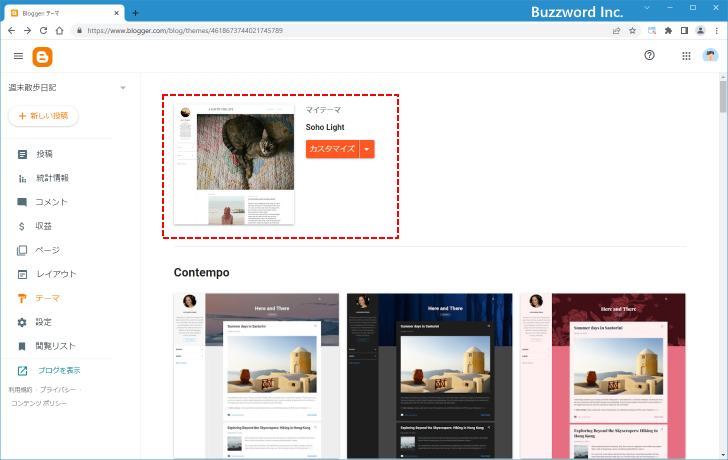The height and width of the screenshot is (460, 728).
Task: Expand the 週末散歩日記 blog selector
Action: pyautogui.click(x=123, y=88)
